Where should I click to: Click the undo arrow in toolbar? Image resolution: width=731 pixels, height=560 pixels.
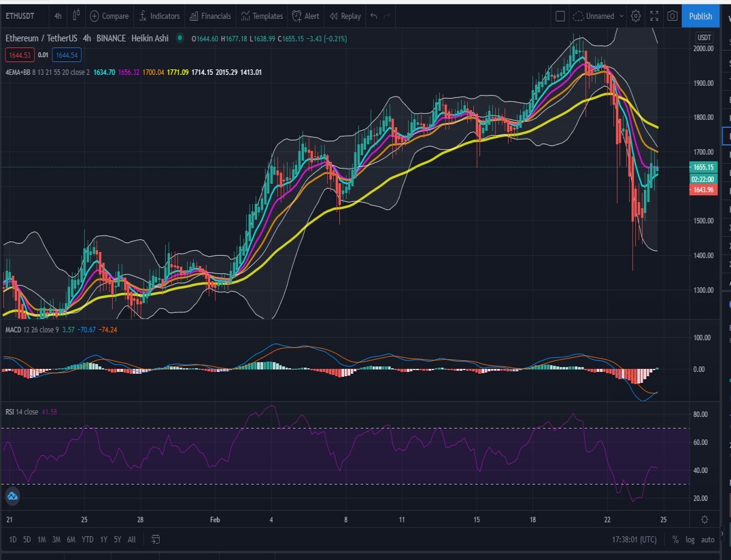coord(374,16)
